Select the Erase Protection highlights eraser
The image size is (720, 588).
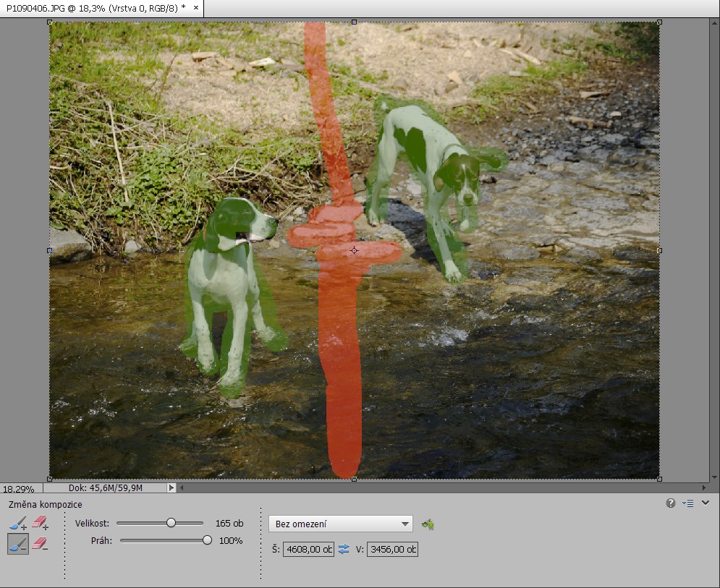click(40, 523)
